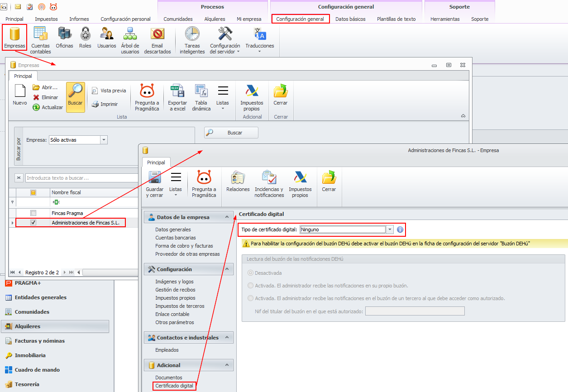The height and width of the screenshot is (392, 568).
Task: Switch to the Informes tab
Action: 79,19
